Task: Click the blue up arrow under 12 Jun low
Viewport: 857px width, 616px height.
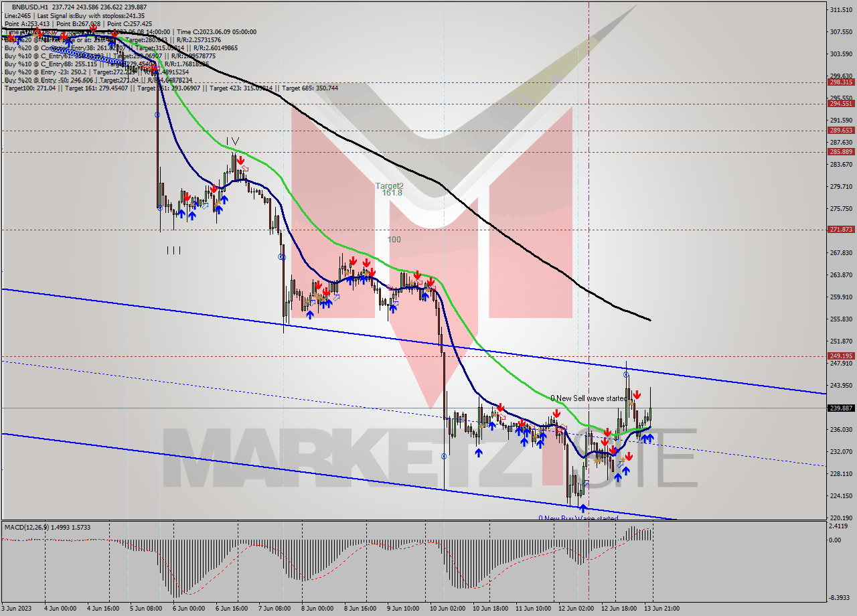Action: (582, 508)
